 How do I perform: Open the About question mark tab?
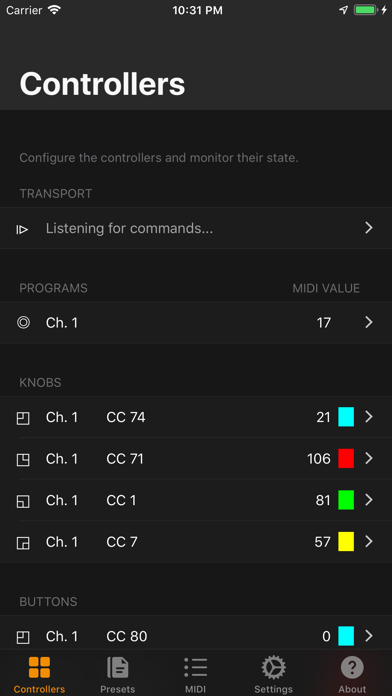pos(352,674)
